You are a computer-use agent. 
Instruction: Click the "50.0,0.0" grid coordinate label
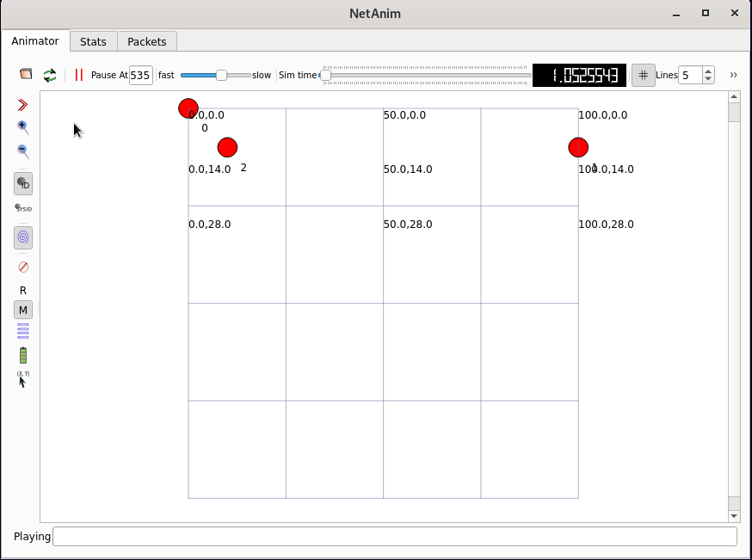[404, 115]
